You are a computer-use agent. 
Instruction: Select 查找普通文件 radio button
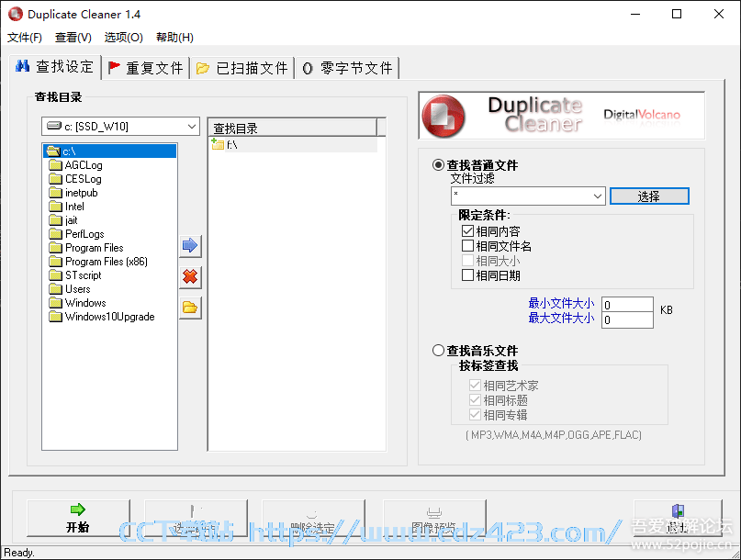(x=438, y=165)
